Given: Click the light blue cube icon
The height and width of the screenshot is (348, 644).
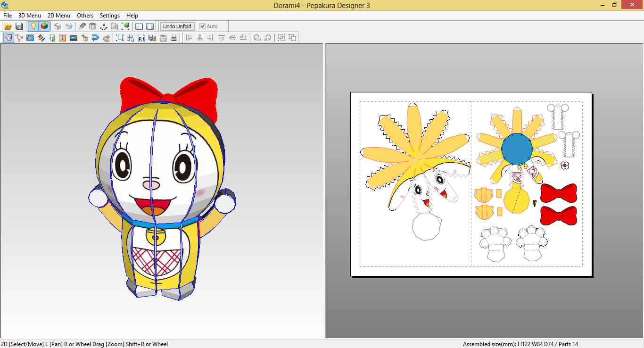Looking at the screenshot, I should [69, 26].
